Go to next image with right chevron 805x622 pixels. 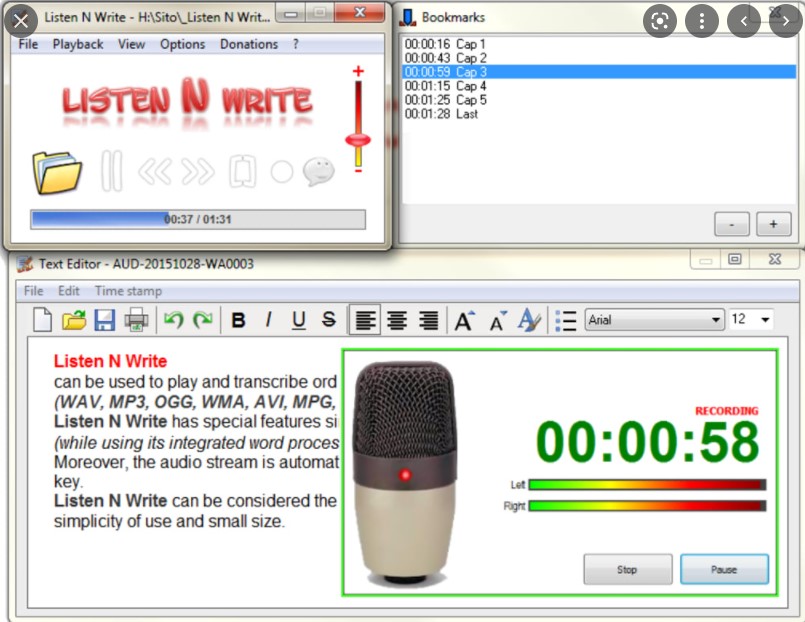(x=786, y=21)
